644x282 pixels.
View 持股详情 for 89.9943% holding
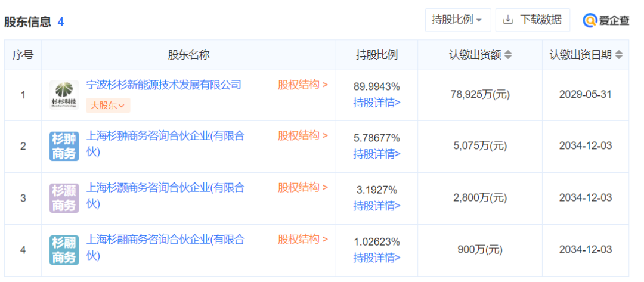point(377,102)
